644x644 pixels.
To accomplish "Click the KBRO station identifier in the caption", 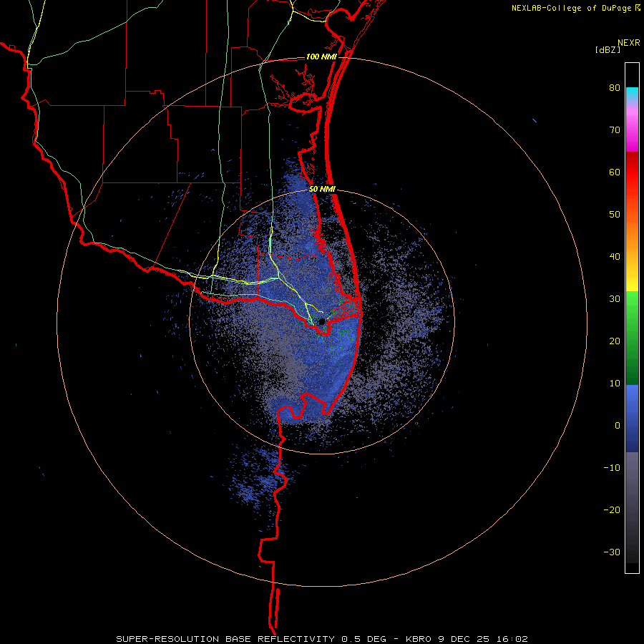I will pos(420,639).
